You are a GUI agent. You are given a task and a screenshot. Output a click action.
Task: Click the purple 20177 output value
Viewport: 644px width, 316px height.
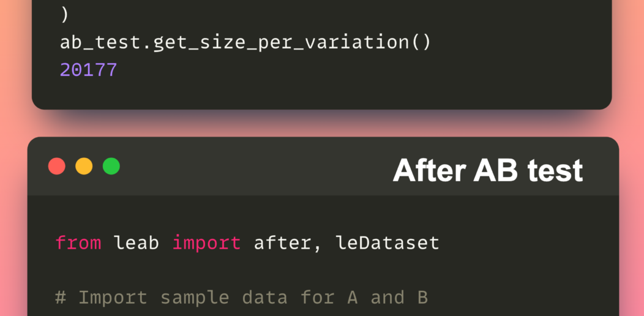pos(89,70)
